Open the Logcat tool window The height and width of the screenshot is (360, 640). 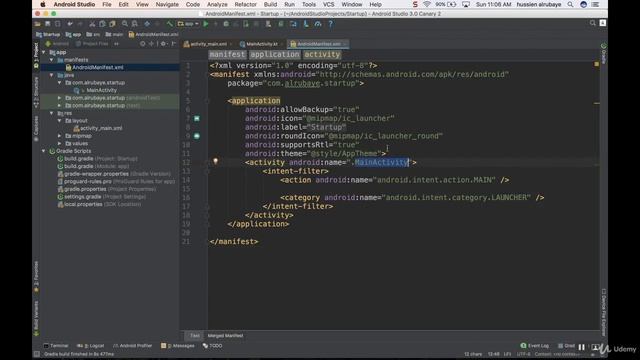point(91,346)
